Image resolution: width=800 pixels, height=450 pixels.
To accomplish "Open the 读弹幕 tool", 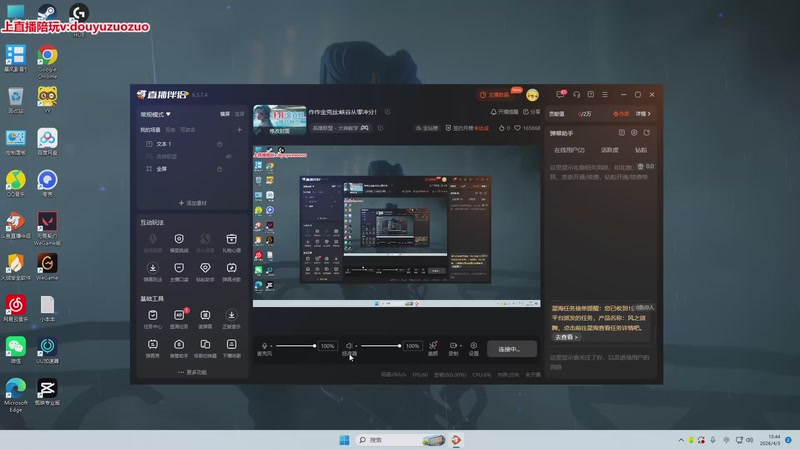I will pyautogui.click(x=205, y=315).
